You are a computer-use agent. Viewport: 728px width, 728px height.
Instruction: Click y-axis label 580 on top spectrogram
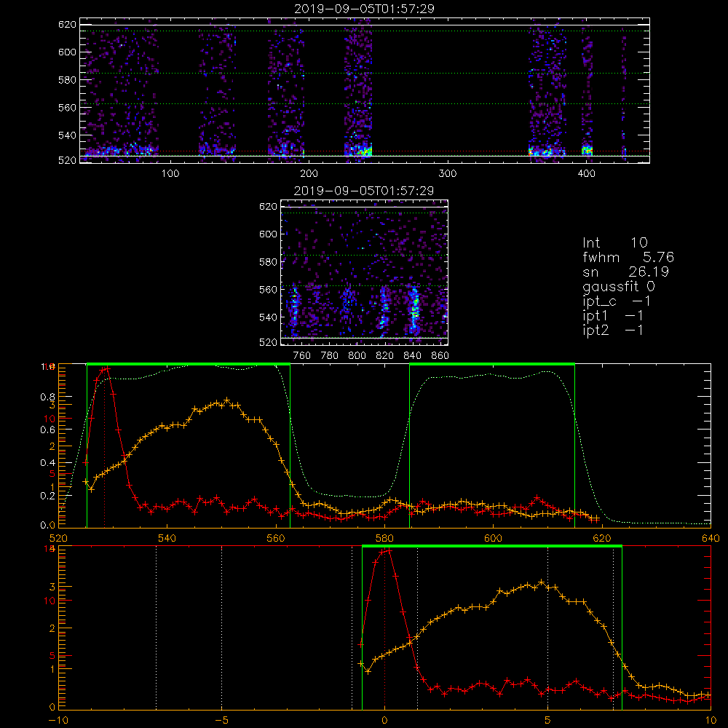coord(67,80)
